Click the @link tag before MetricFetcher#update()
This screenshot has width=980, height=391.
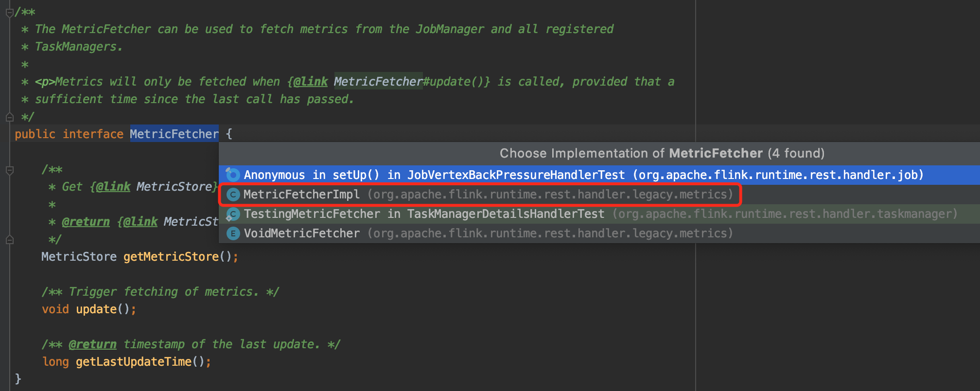[311, 82]
